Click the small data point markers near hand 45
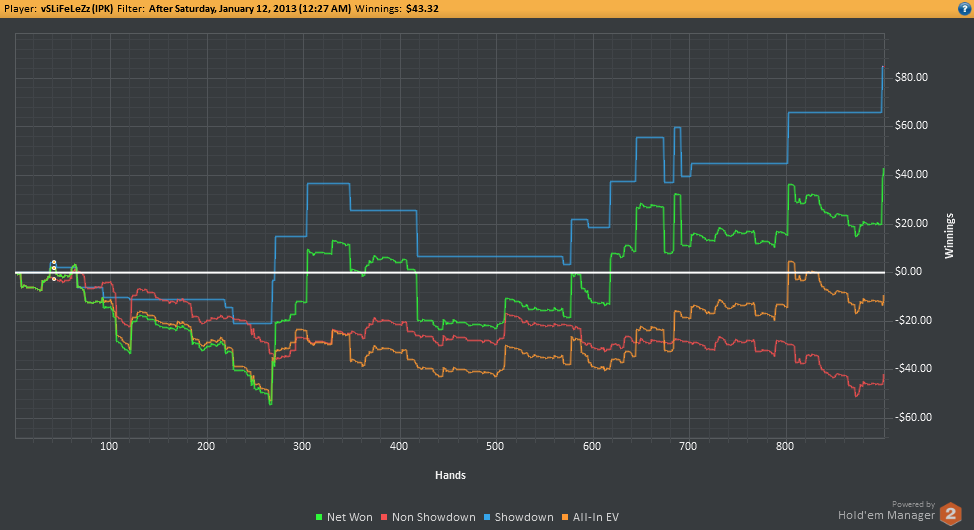Screen dimensions: 974x530 54,270
